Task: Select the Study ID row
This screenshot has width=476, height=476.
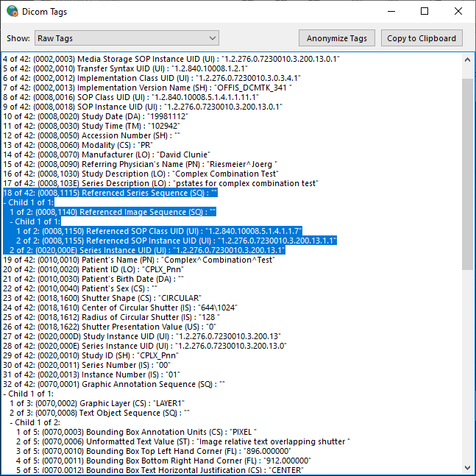Action: [91, 355]
